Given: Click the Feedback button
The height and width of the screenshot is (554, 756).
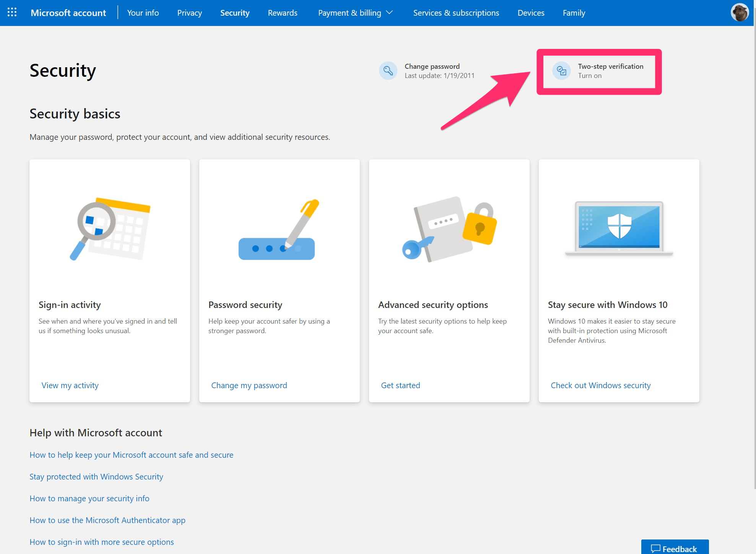Looking at the screenshot, I should pyautogui.click(x=675, y=547).
